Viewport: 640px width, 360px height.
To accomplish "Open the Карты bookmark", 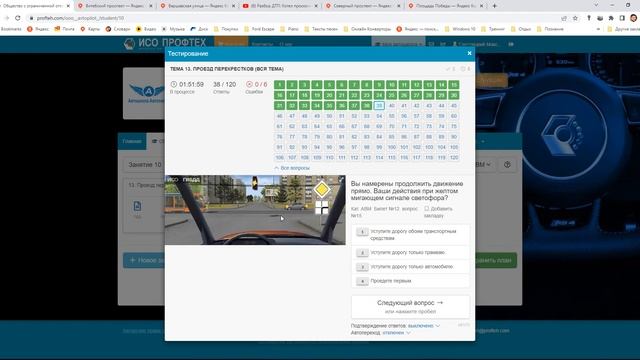I will coord(90,29).
